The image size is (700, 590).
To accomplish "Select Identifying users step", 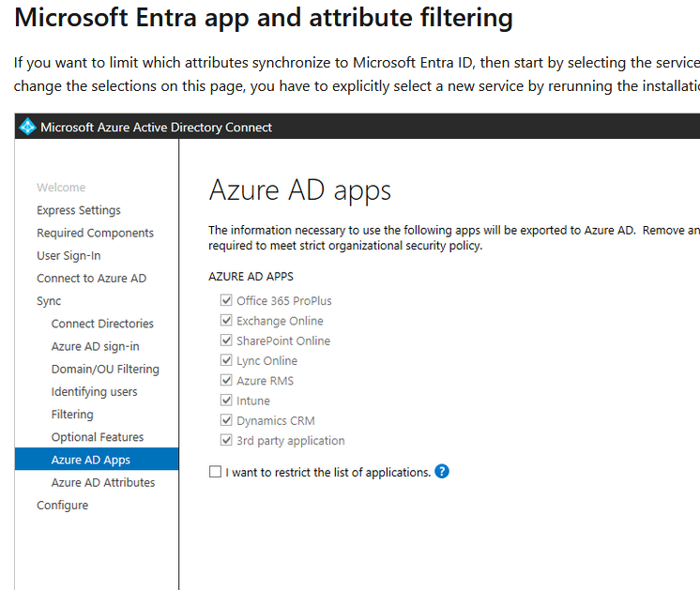I will [94, 392].
